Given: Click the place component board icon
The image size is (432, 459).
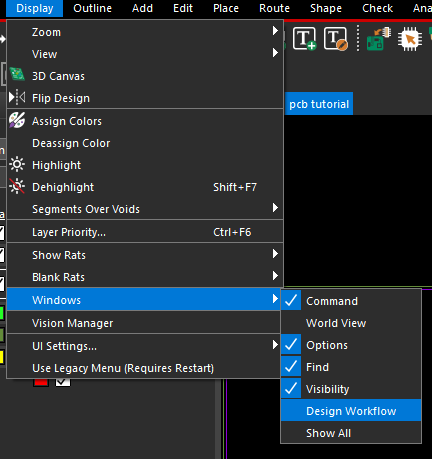Looking at the screenshot, I should (378, 39).
